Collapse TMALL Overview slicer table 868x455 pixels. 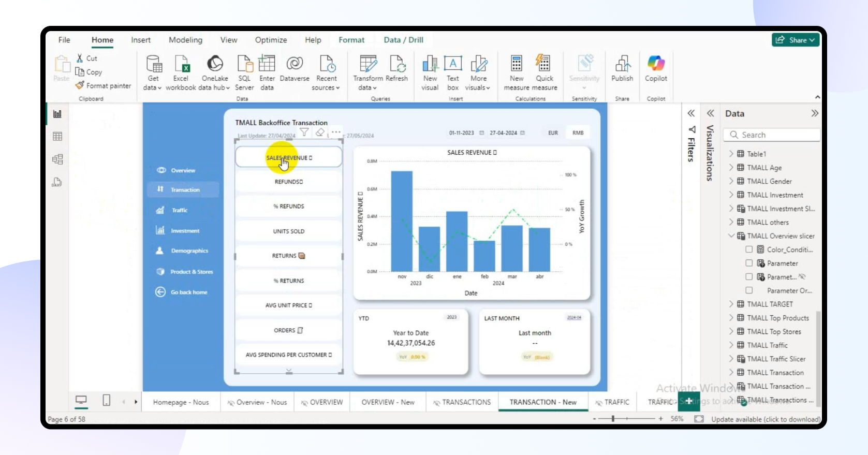731,236
